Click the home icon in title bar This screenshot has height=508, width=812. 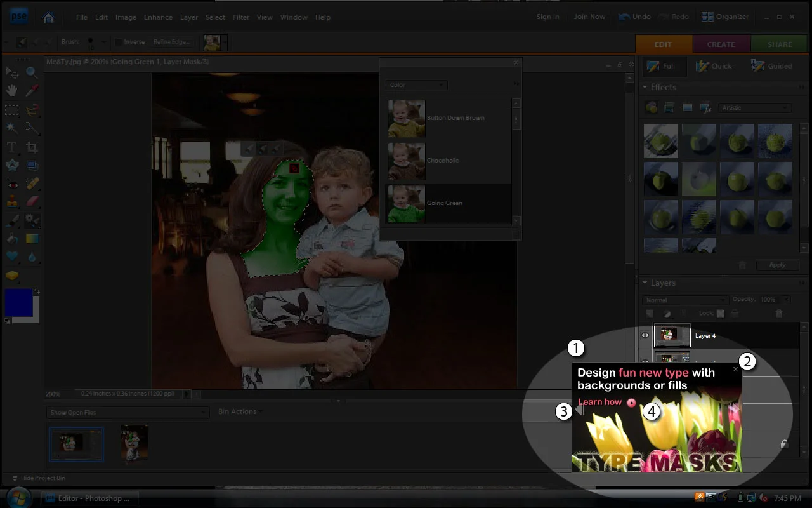[48, 17]
